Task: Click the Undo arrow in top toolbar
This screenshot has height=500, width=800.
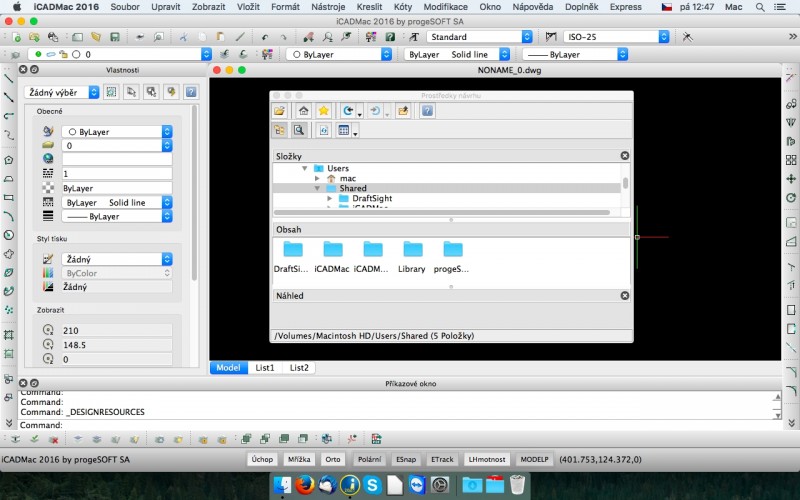Action: pos(264,37)
